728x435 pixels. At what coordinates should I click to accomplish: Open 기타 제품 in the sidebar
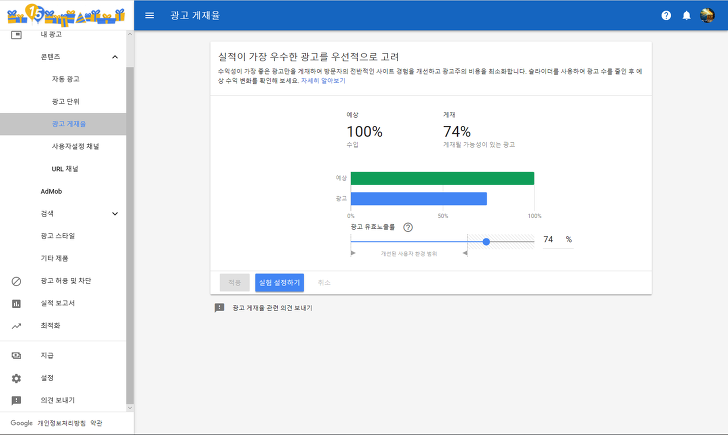[x=54, y=258]
